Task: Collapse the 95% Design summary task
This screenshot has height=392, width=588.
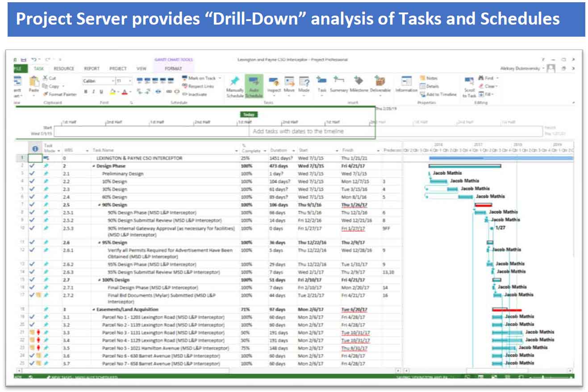Action: 100,242
